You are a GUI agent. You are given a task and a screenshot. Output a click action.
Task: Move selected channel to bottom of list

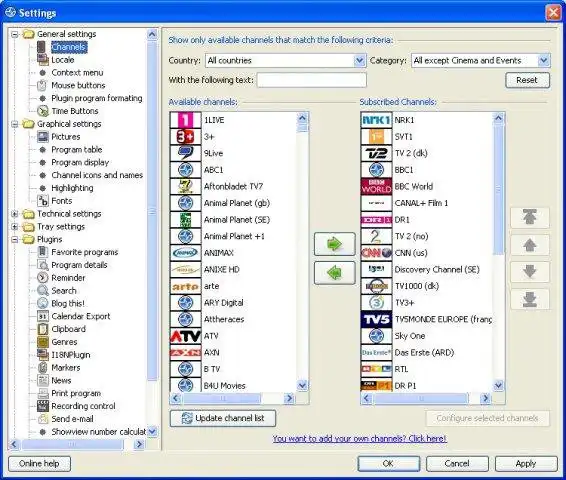pos(530,299)
